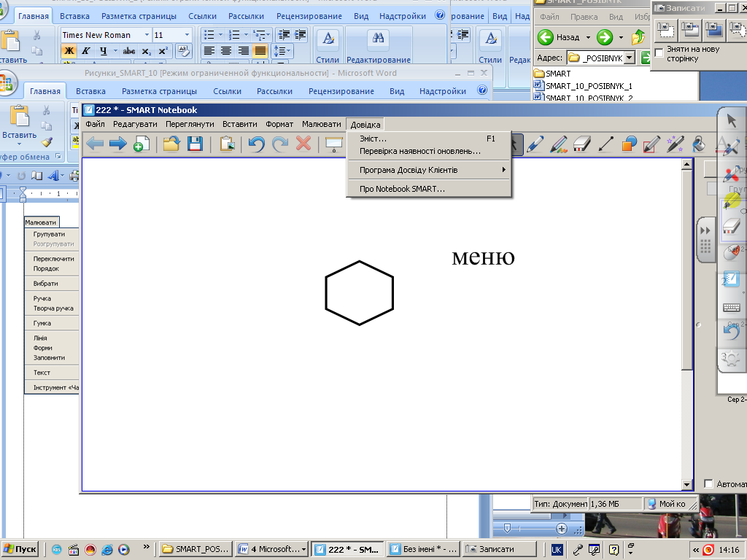Click the zoom slider in Word status bar

(506, 529)
